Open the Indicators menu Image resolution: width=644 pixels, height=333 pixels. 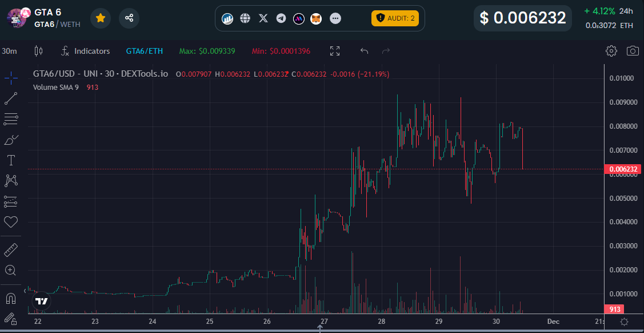(86, 51)
